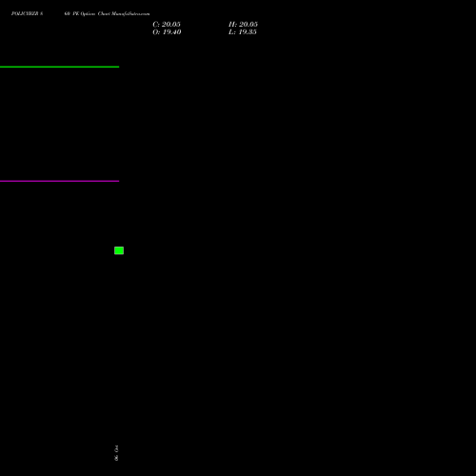The image size is (476, 476).
Task: Click the green candlestick on the chart
Action: (x=119, y=250)
